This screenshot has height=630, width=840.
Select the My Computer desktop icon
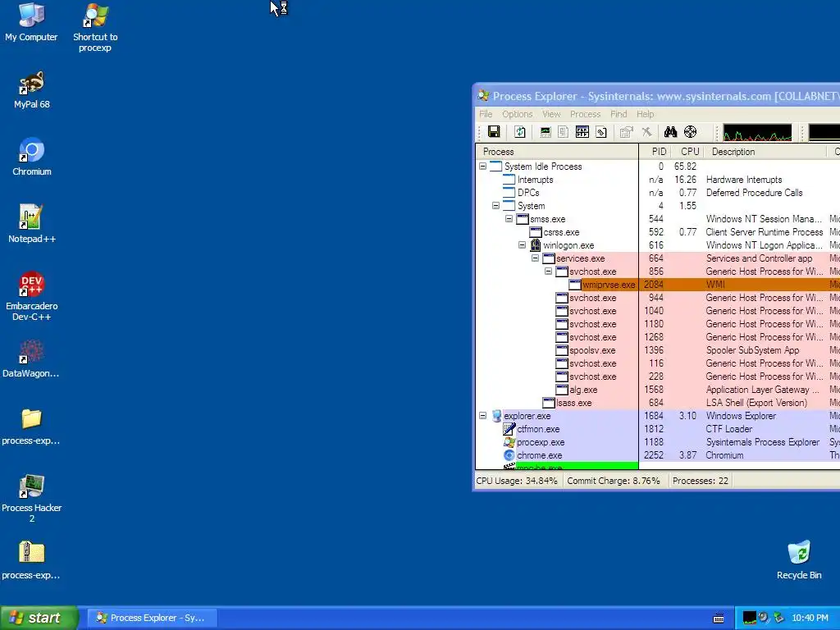[31, 21]
